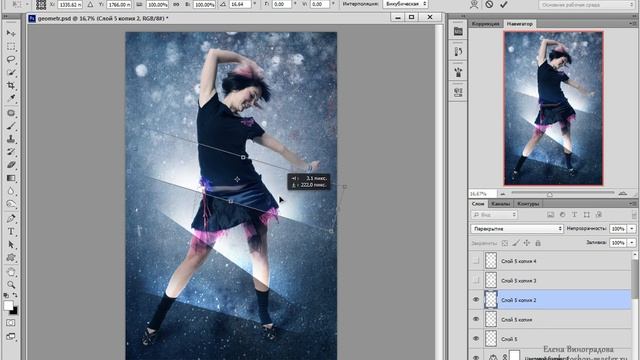Select the Healing Brush tool
The height and width of the screenshot is (360, 640).
(x=11, y=113)
